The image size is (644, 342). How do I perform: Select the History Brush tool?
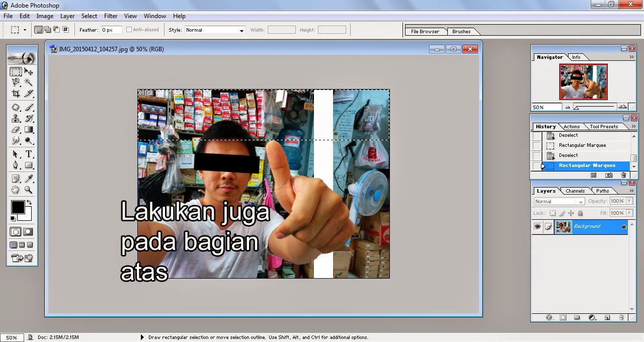click(29, 119)
